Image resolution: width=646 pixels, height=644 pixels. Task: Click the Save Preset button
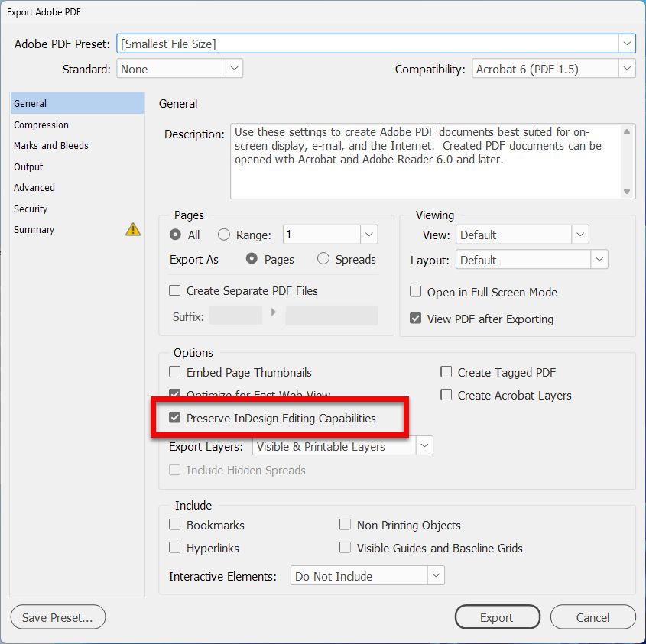[57, 616]
